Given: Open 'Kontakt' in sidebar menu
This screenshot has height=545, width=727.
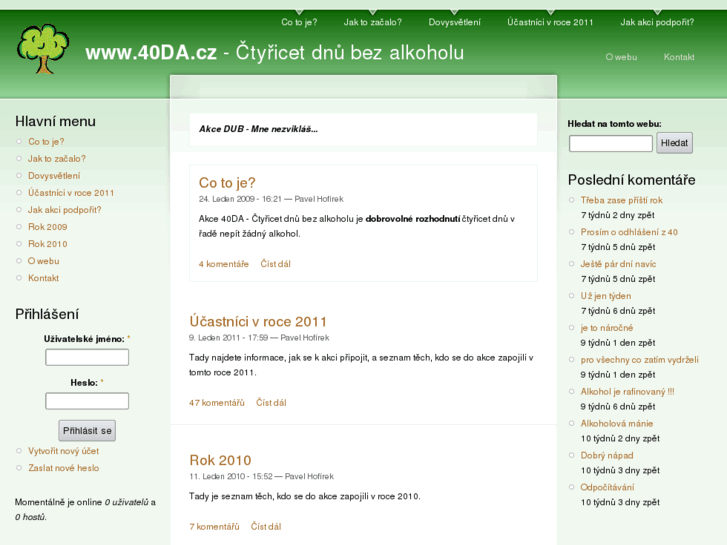Looking at the screenshot, I should [44, 278].
